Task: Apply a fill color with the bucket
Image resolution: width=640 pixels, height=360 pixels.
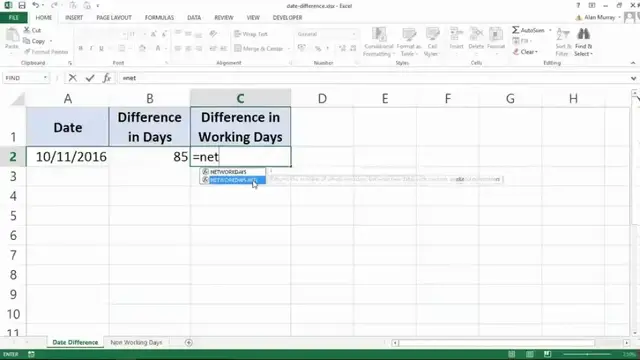Action: (142, 48)
